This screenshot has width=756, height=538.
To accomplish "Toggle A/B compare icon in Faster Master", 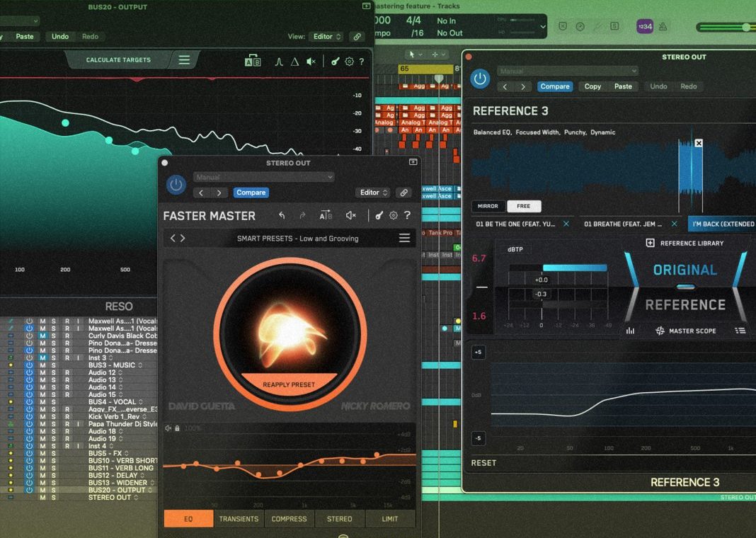I will click(x=326, y=215).
